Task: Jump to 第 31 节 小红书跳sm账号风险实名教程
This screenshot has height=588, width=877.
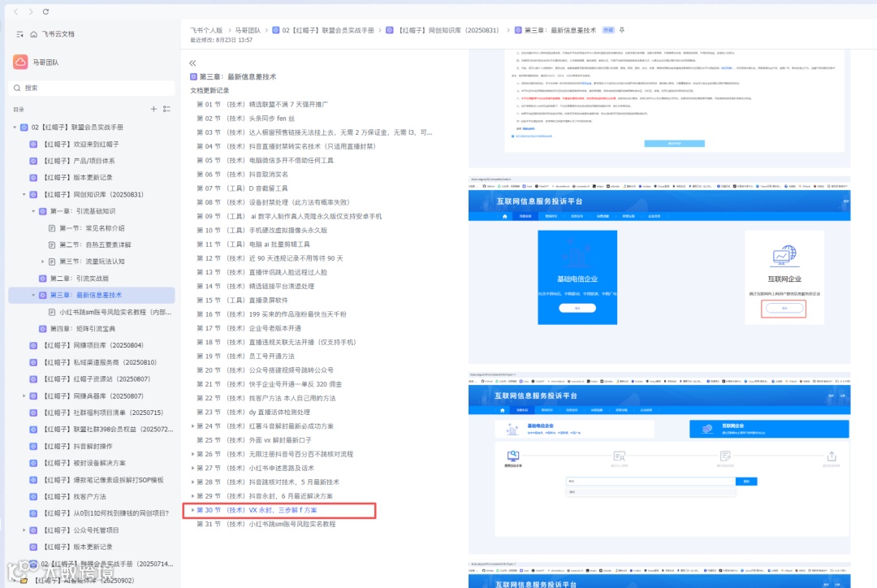Action: coord(266,524)
